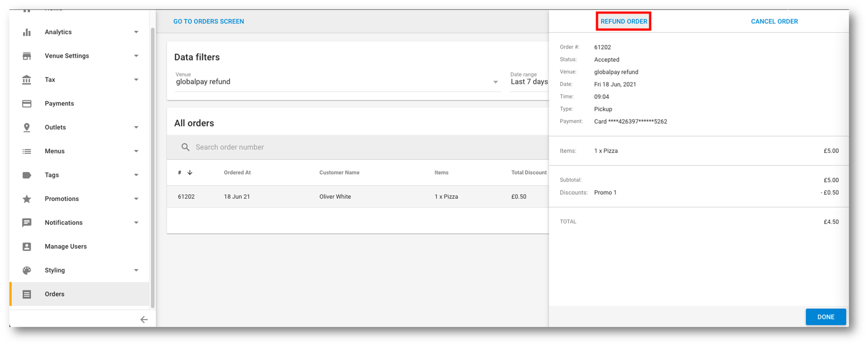
Task: Click the Analytics bar chart icon
Action: pos(27,32)
